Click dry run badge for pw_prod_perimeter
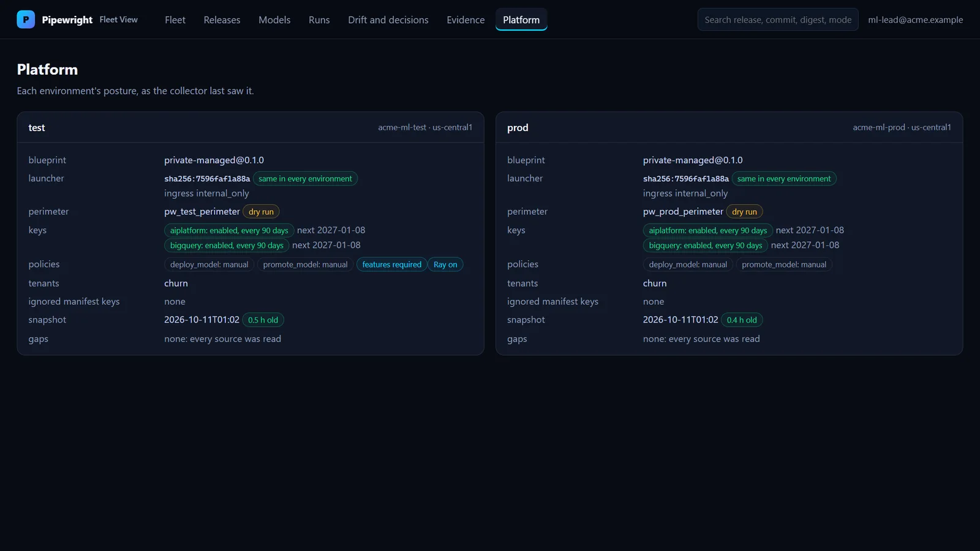 coord(744,212)
